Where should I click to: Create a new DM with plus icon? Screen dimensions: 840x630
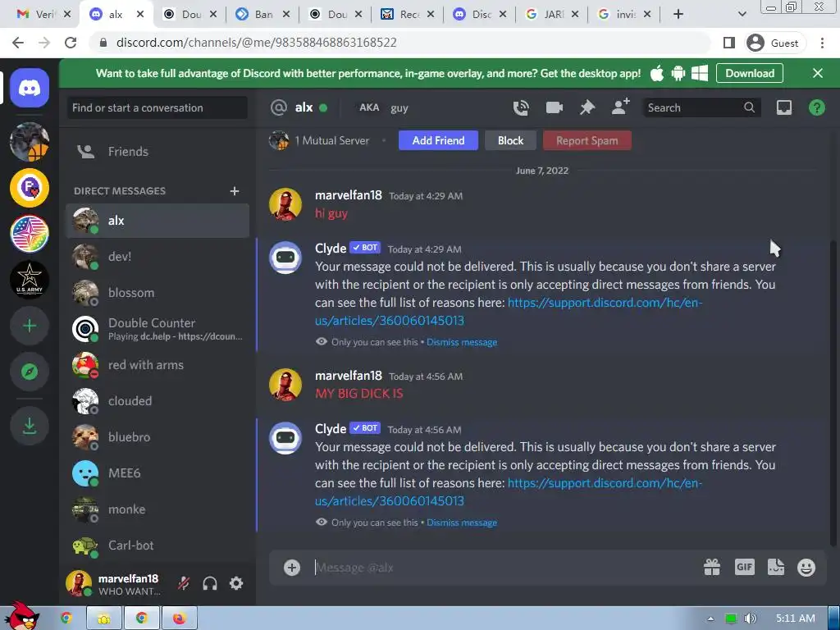tap(234, 190)
